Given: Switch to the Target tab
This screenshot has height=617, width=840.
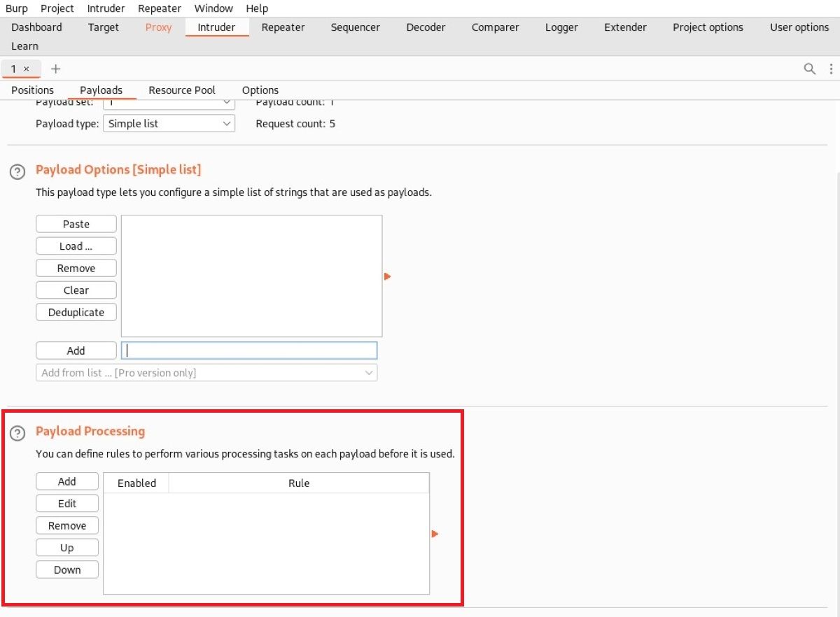Looking at the screenshot, I should (104, 27).
